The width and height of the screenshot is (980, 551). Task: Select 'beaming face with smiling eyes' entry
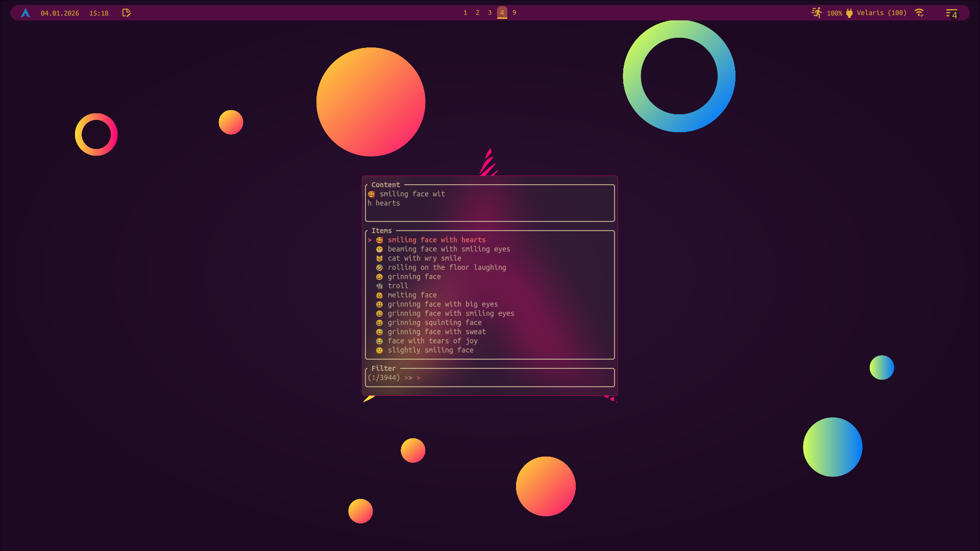click(x=448, y=249)
